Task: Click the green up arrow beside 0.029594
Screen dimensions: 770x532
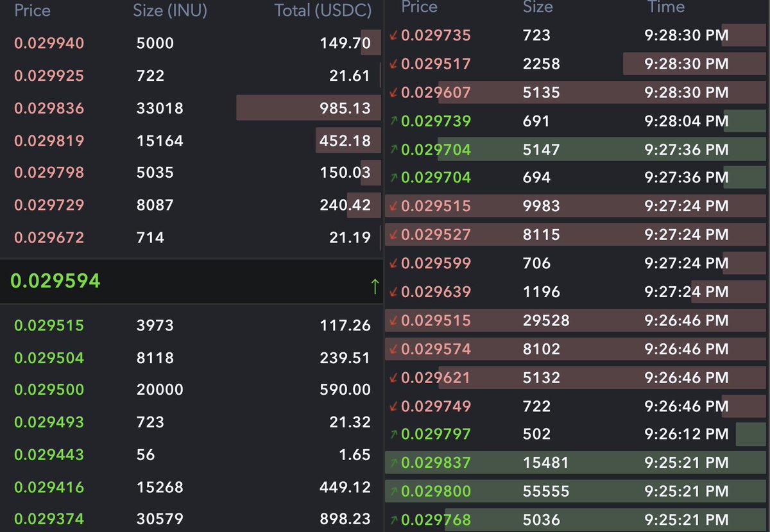Action: click(375, 286)
